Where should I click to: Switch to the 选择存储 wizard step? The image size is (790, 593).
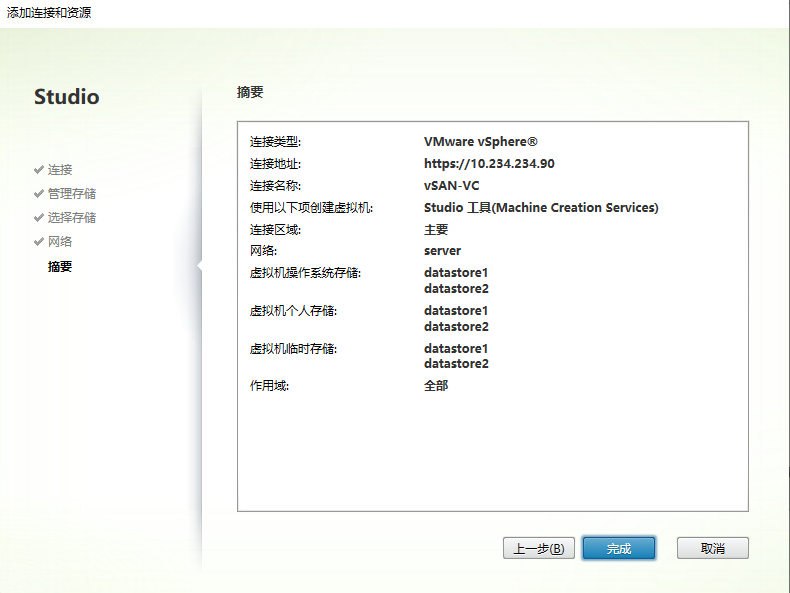(x=72, y=218)
